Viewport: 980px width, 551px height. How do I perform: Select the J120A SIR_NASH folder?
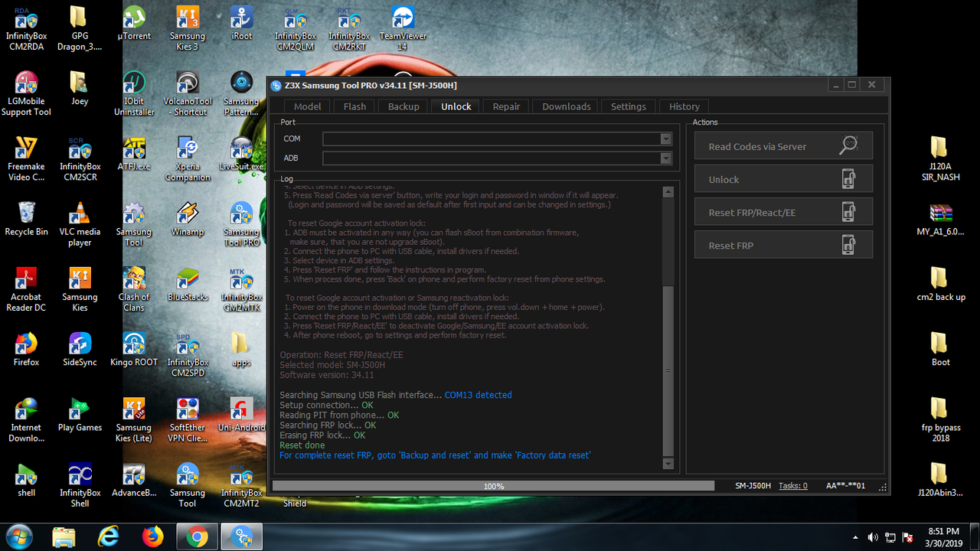pos(940,159)
